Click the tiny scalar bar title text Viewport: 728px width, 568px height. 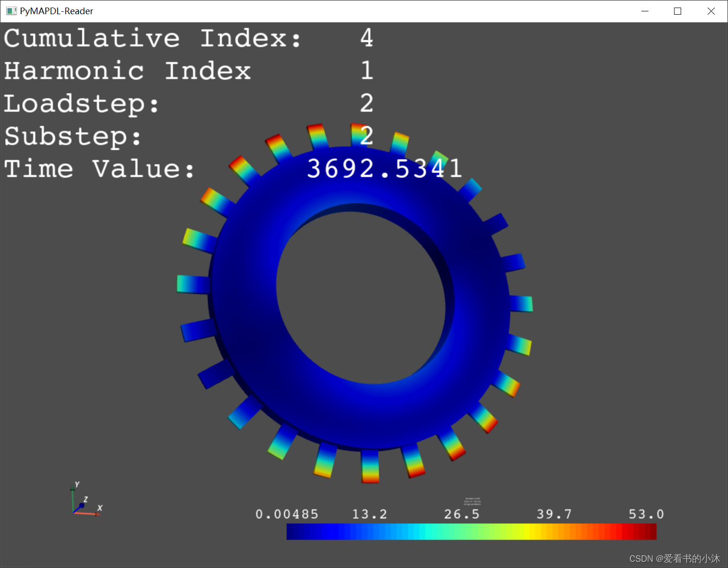point(472,502)
